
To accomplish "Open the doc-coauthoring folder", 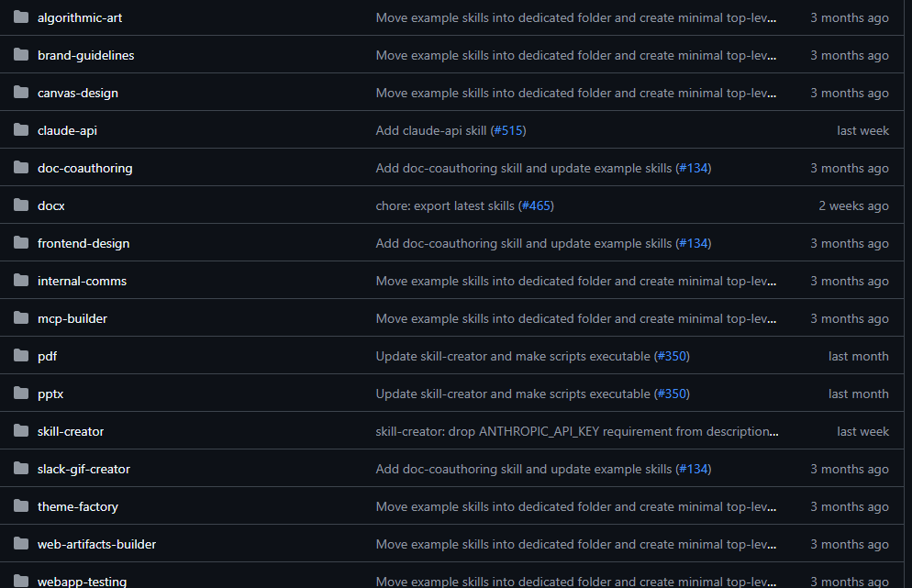I will [x=84, y=167].
